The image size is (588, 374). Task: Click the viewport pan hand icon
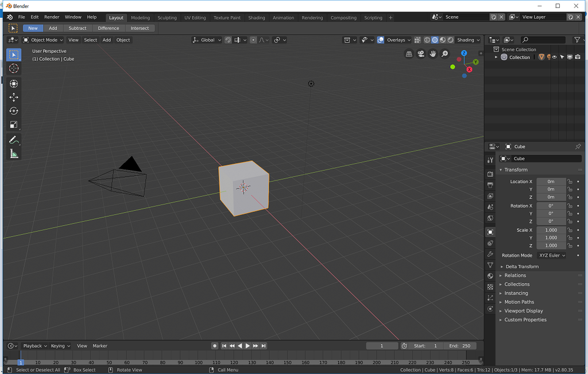[433, 54]
